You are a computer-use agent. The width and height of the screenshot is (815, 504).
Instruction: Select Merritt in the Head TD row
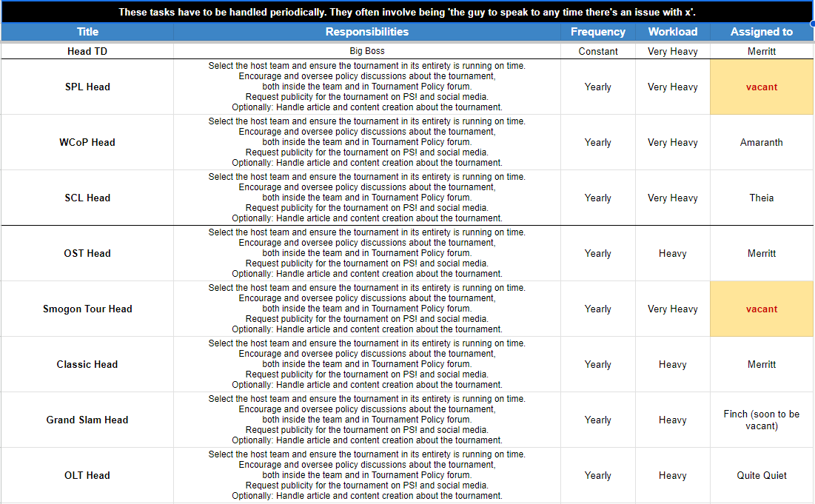click(762, 51)
